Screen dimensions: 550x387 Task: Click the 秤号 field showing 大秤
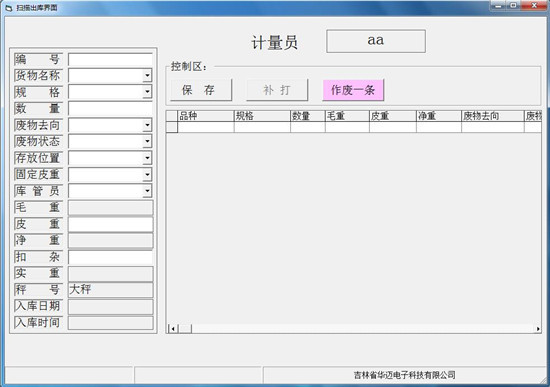coord(110,290)
